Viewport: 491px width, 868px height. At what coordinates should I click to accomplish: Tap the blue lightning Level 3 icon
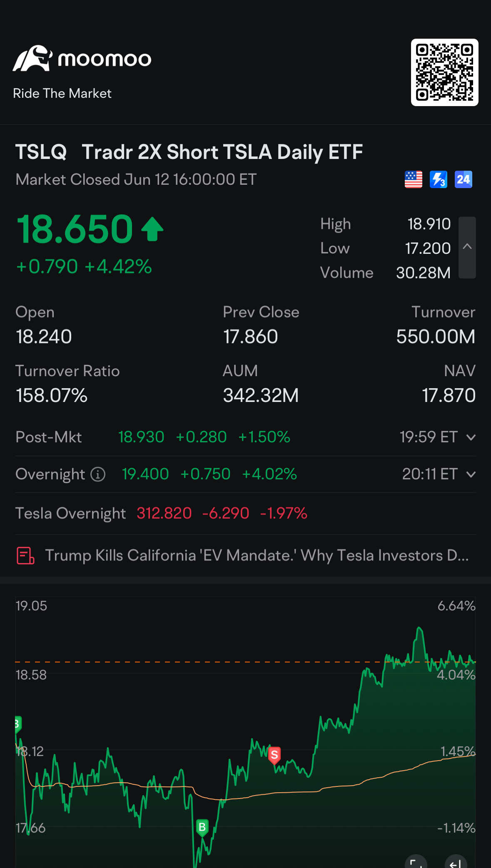(x=439, y=179)
